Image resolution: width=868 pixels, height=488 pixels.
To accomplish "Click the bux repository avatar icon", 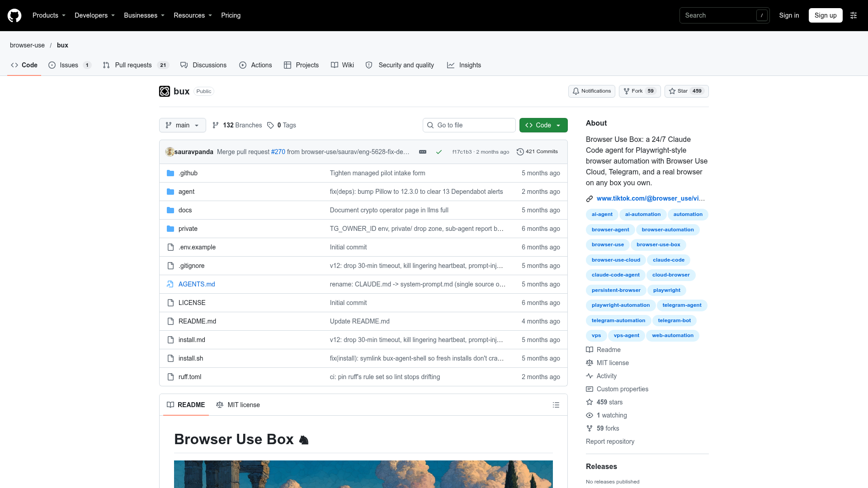I will 165,91.
